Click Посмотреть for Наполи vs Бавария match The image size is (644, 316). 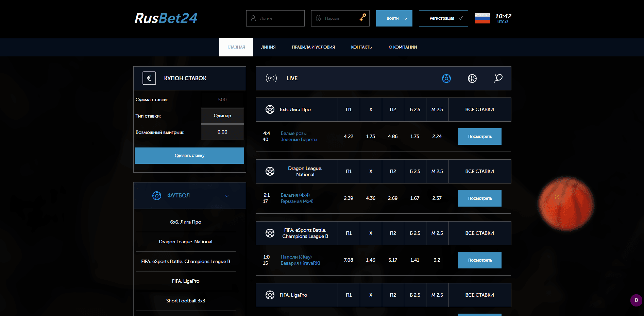[x=479, y=260]
